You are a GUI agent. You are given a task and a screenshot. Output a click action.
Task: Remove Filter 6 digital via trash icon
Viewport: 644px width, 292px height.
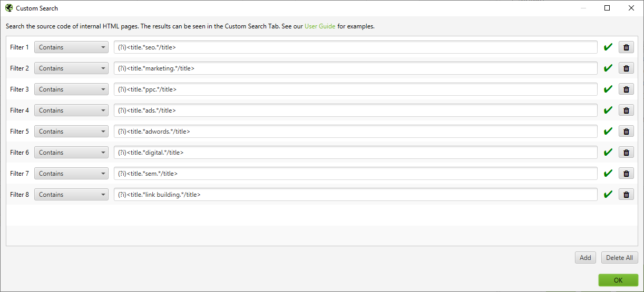[626, 153]
